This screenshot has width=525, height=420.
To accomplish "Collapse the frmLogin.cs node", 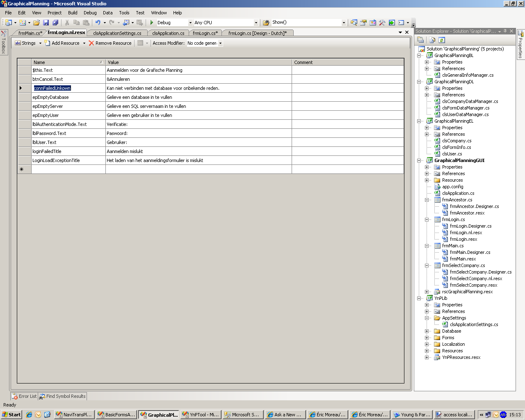I will pyautogui.click(x=427, y=219).
